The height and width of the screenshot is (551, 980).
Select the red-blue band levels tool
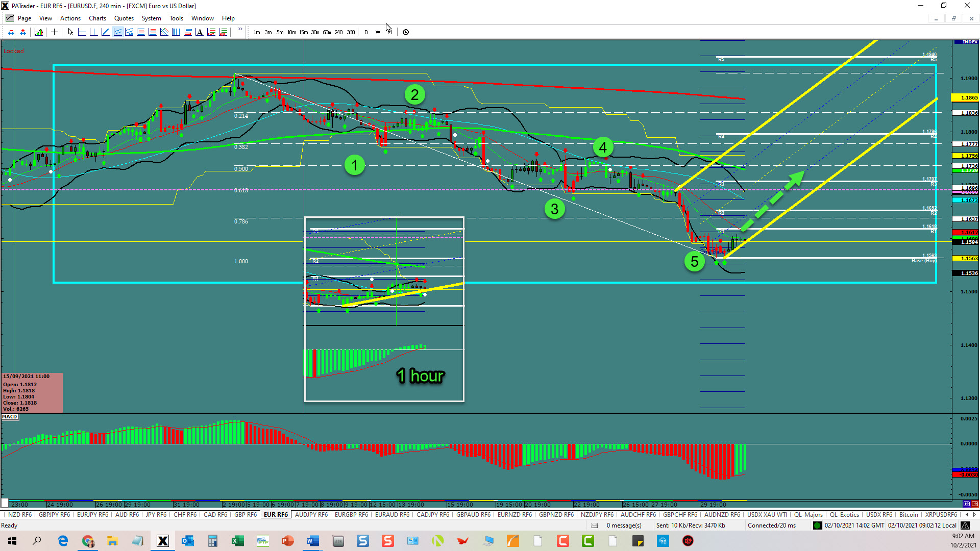coord(188,32)
